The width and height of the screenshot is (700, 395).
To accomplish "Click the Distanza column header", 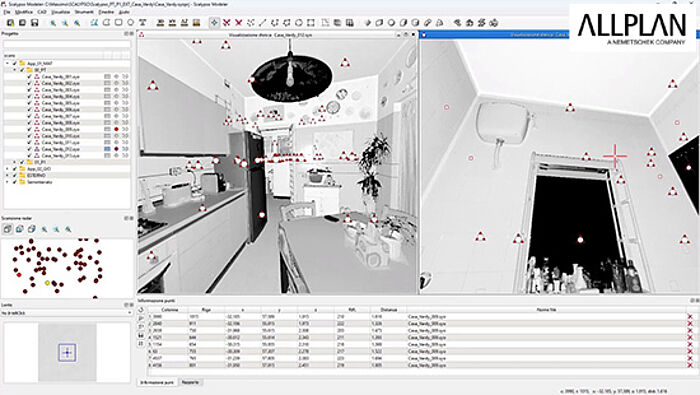I will coord(389,309).
